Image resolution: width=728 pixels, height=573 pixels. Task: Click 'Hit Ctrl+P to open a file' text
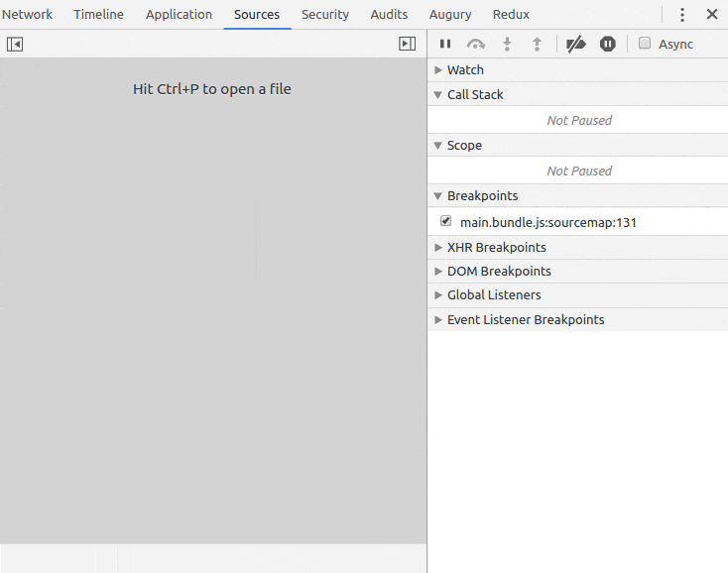pos(212,89)
